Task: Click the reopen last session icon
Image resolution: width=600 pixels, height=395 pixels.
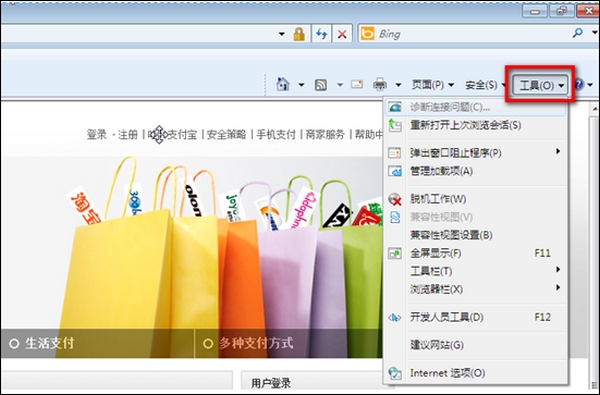Action: pos(395,125)
